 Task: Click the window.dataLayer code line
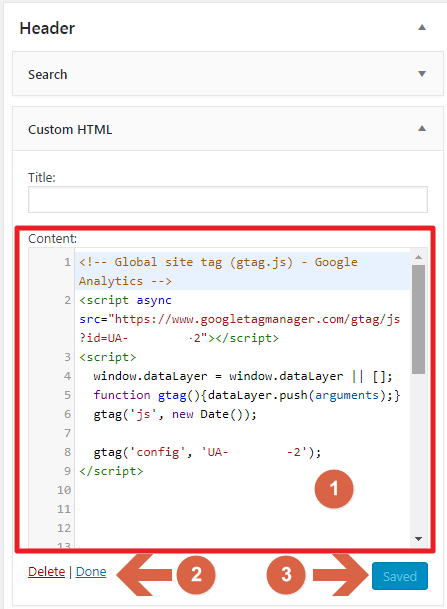point(243,376)
